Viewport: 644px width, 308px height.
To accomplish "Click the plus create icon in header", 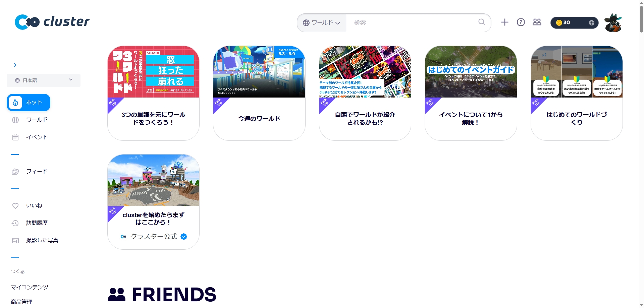I will [x=504, y=22].
